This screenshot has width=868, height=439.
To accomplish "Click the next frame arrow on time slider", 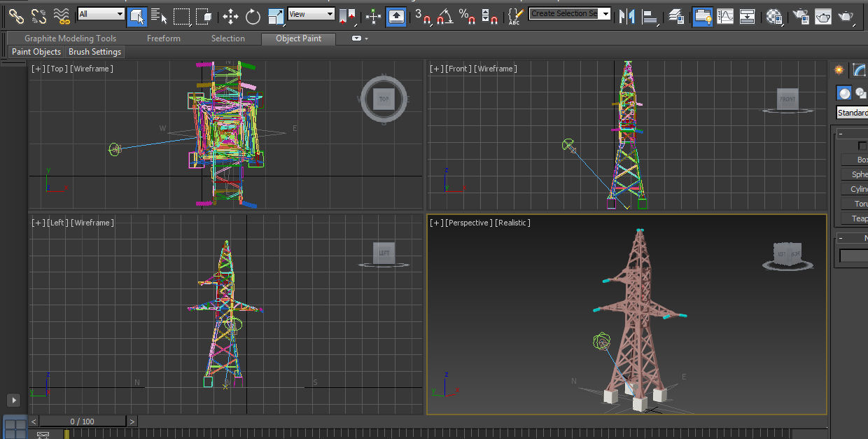I will pos(132,421).
